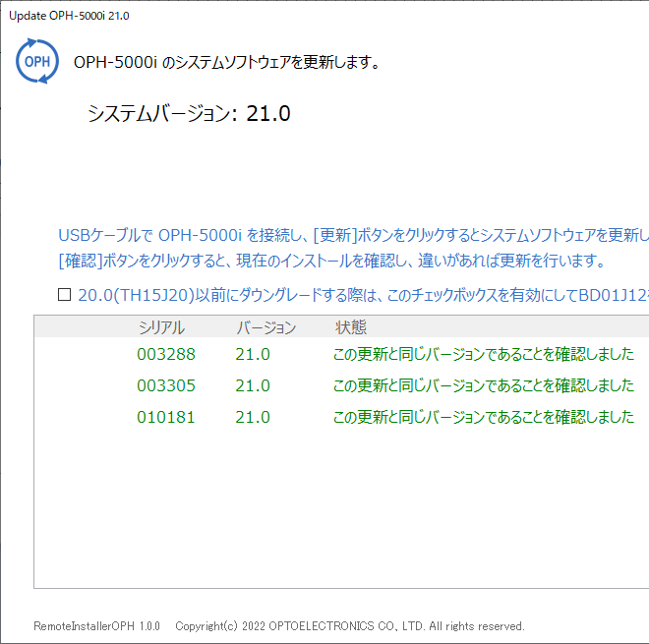Click version 21.0 in the 003305 row
The height and width of the screenshot is (644, 649).
click(253, 385)
